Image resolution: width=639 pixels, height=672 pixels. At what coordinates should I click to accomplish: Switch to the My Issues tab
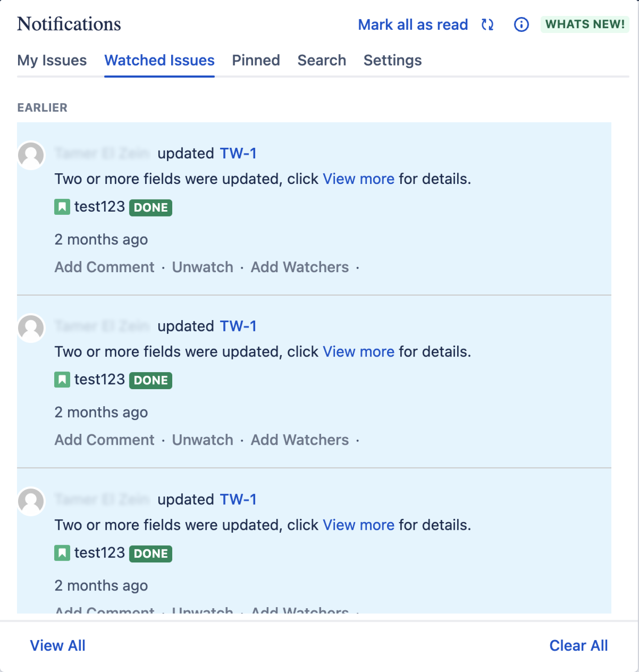click(52, 60)
